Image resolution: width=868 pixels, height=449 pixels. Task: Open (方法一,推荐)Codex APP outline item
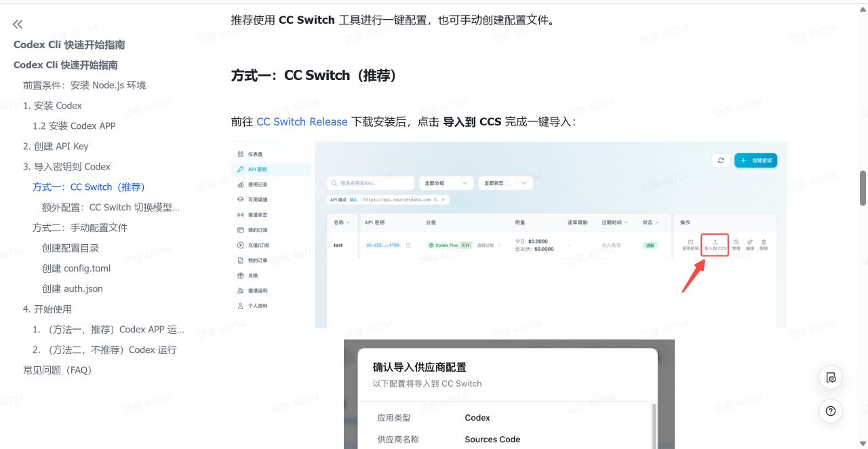pyautogui.click(x=108, y=330)
